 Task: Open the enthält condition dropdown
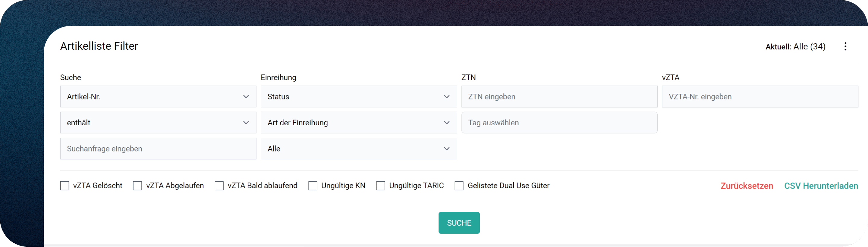[x=158, y=123]
